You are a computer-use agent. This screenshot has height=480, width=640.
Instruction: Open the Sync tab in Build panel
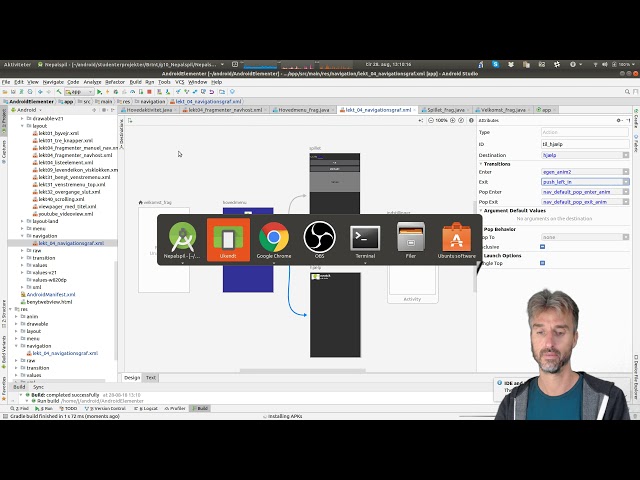pos(38,387)
